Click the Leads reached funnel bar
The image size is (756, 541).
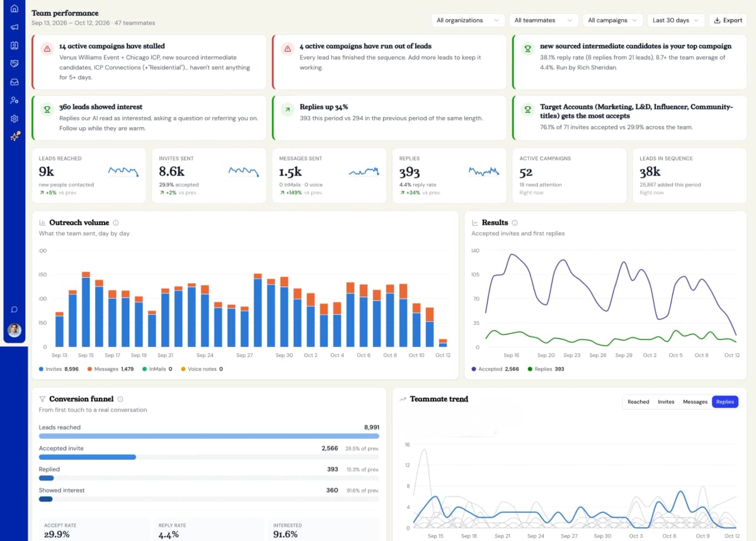tap(209, 436)
